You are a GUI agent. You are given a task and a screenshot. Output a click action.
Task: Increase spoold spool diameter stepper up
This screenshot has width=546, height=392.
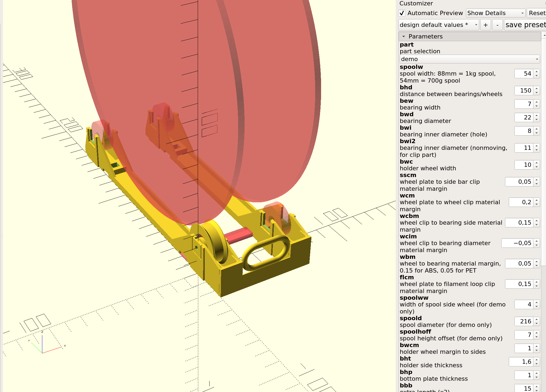click(x=537, y=319)
